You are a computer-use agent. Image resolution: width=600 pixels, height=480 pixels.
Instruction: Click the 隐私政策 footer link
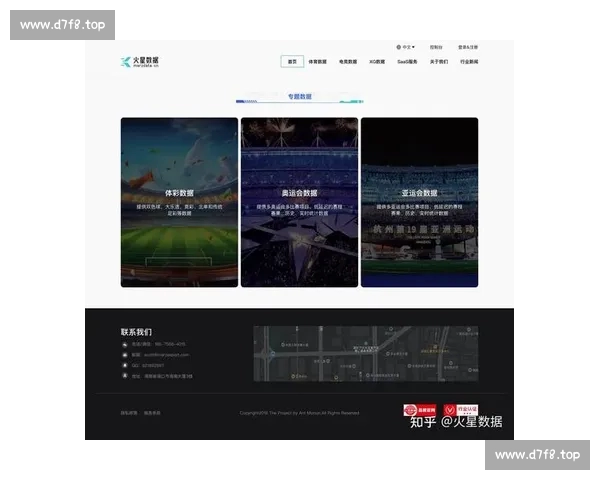[129, 413]
